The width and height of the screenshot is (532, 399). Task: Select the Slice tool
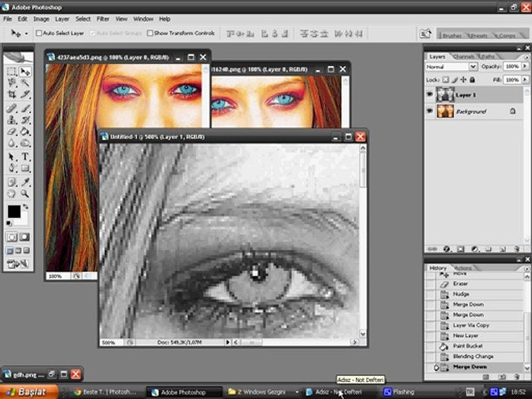(25, 94)
